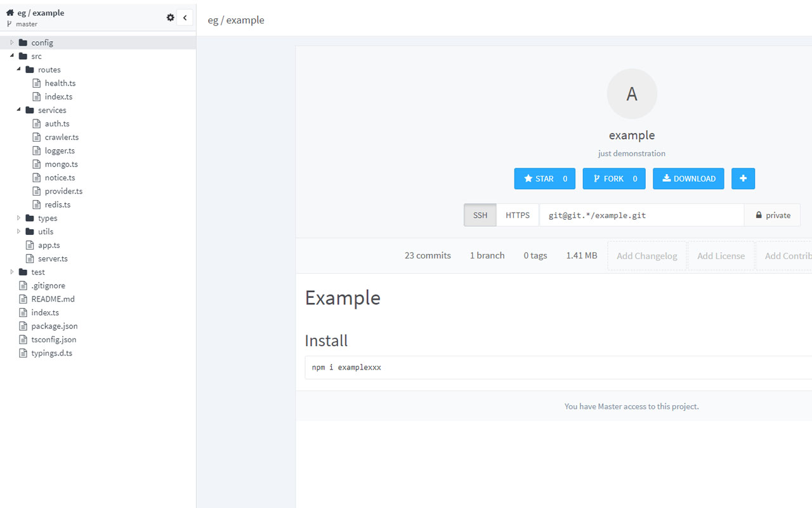Download the project source
812x508 pixels.
[689, 178]
